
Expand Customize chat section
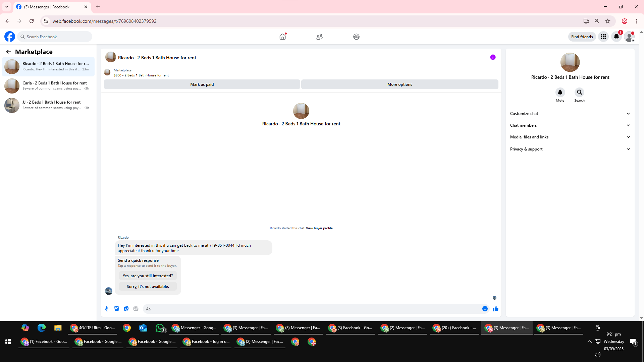[x=570, y=114]
